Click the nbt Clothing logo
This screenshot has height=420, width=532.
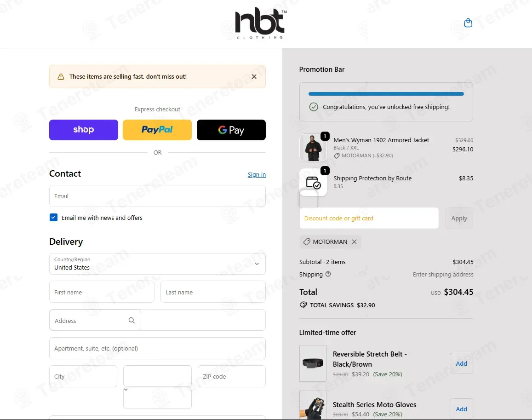[261, 24]
